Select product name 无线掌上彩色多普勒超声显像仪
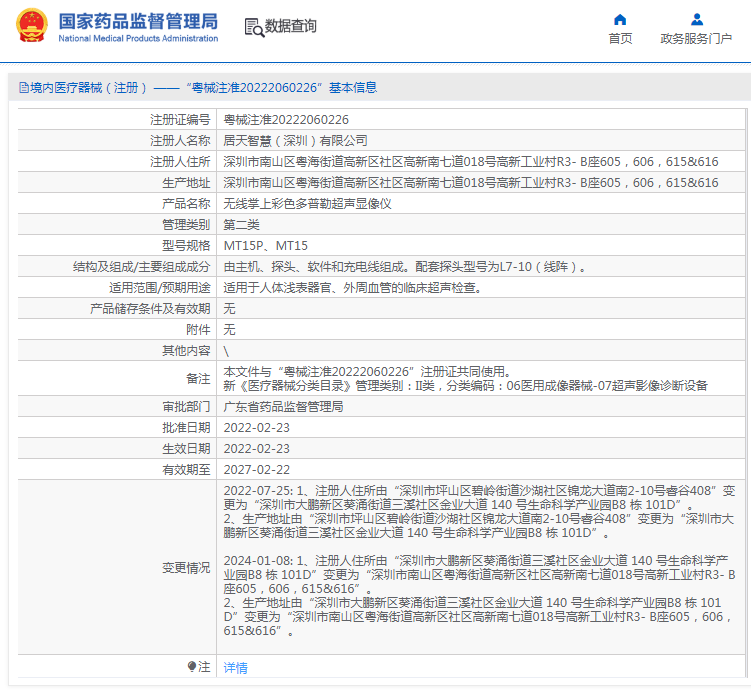Viewport: 751px width, 691px height. tap(307, 204)
